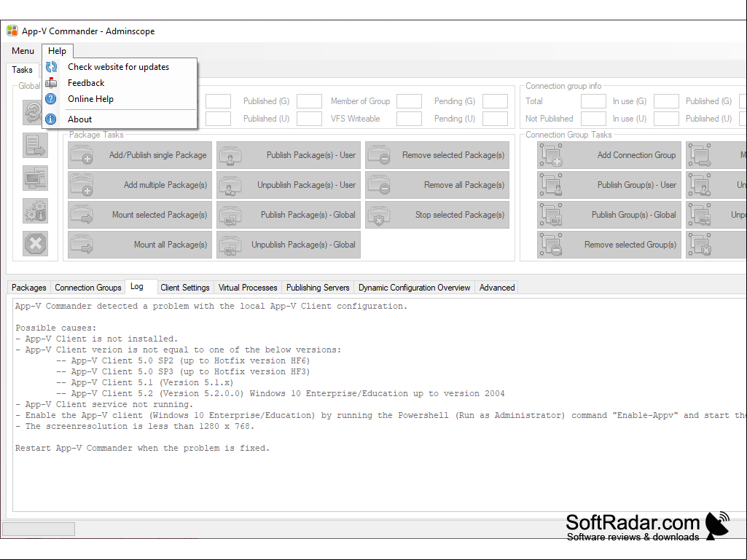
Task: Open the Menu menu
Action: tap(23, 51)
